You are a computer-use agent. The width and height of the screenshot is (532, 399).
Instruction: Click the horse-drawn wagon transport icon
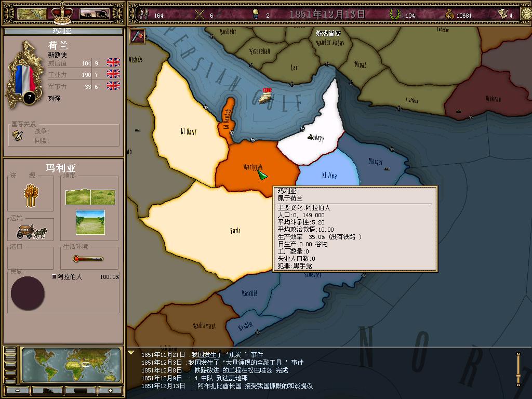(31, 231)
